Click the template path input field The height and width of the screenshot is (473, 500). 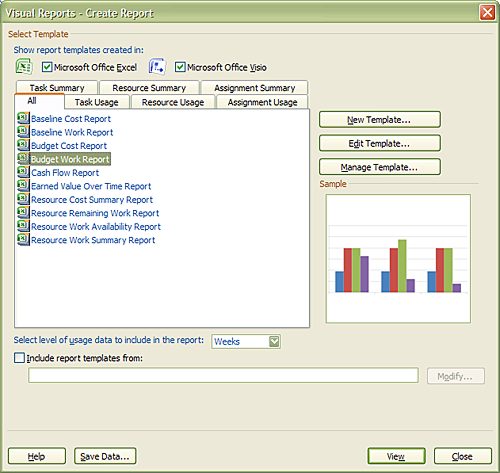point(223,376)
